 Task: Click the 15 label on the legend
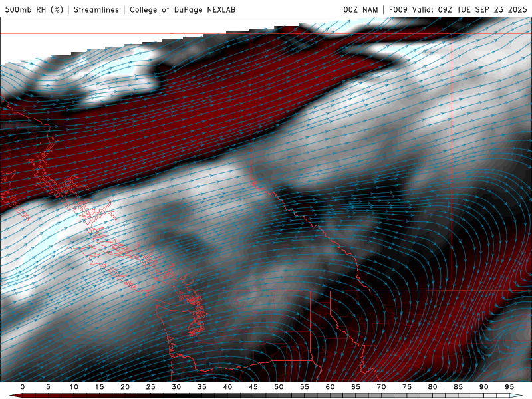99,387
